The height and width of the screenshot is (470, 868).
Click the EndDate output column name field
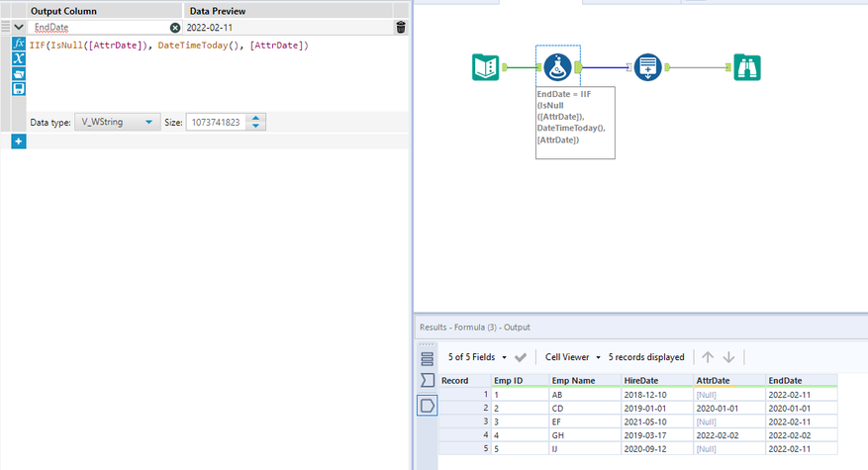pos(100,27)
